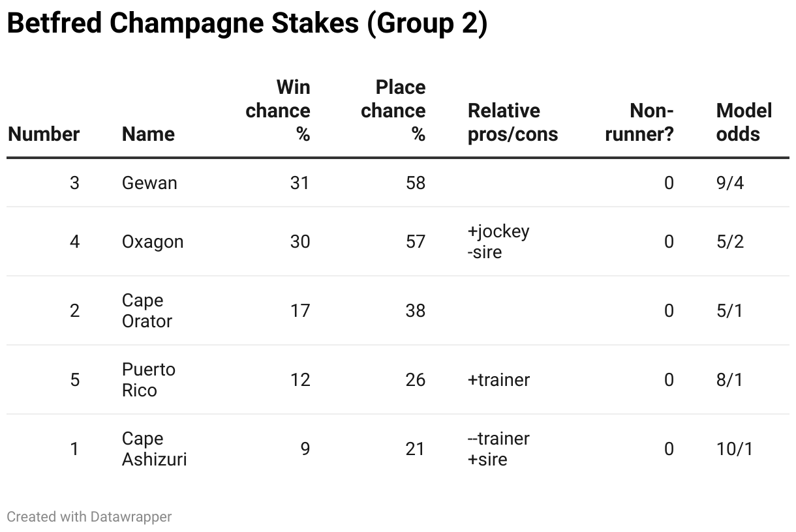Viewport: 796px width, 532px height.
Task: Click the Cape Orator name cell
Action: pyautogui.click(x=147, y=311)
